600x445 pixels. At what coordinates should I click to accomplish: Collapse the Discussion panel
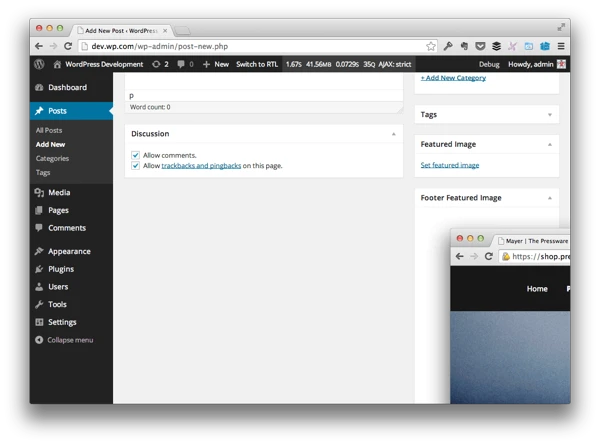[393, 134]
